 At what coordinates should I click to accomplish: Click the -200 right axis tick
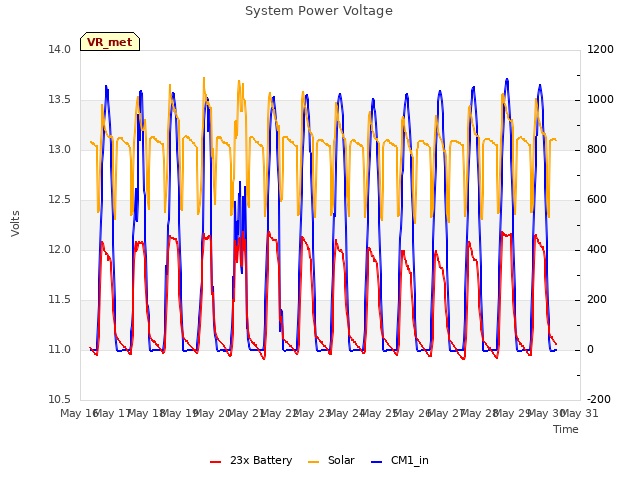(599, 399)
